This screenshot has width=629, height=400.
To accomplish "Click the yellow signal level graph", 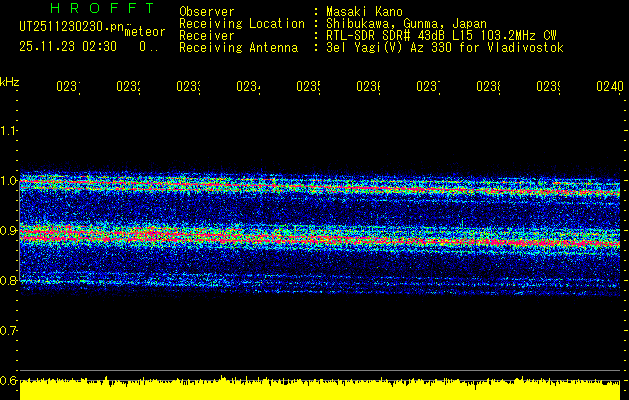I will [x=320, y=389].
